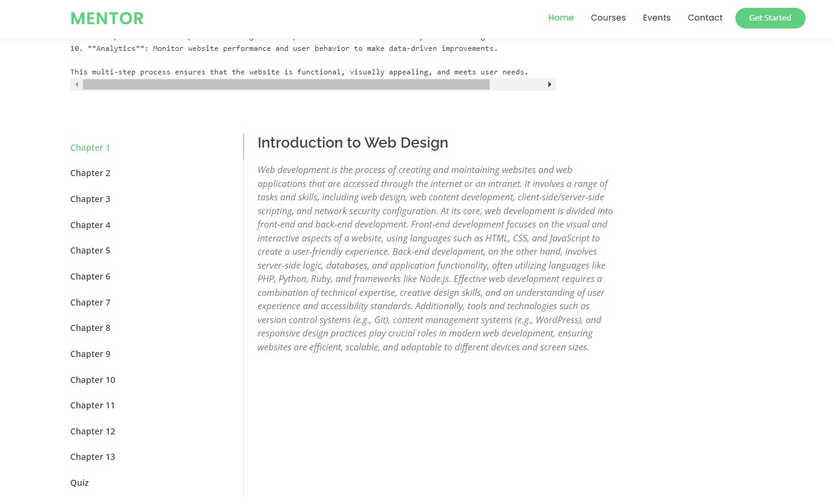The height and width of the screenshot is (504, 834).
Task: Click the horizontal scrollbar thumb
Action: click(286, 85)
